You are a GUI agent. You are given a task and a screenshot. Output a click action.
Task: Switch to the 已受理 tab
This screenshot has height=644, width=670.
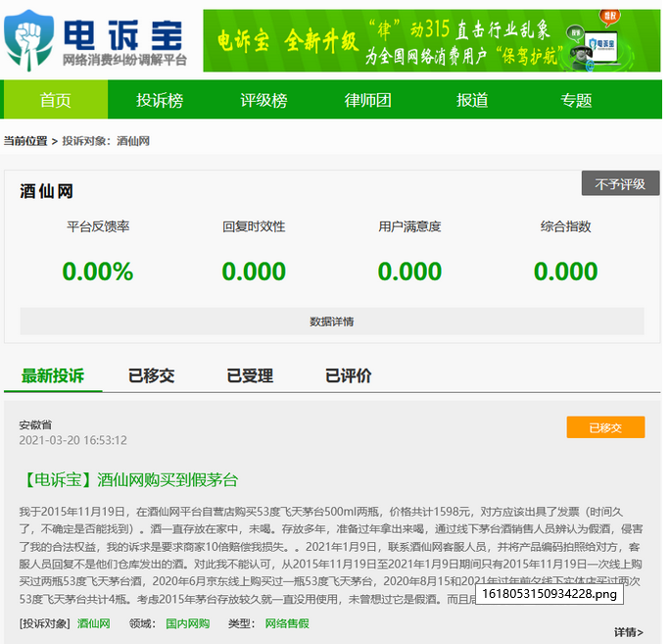[250, 375]
